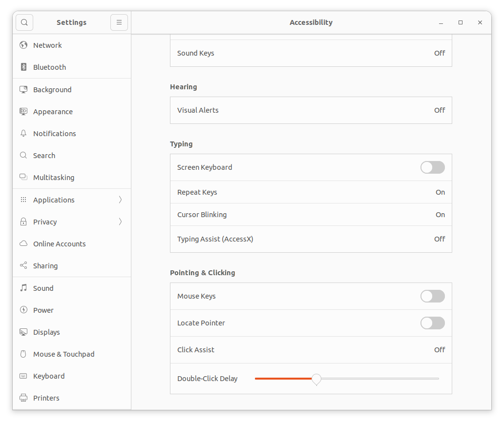Click the Sound label in sidebar
This screenshot has height=424, width=504.
[x=43, y=288]
